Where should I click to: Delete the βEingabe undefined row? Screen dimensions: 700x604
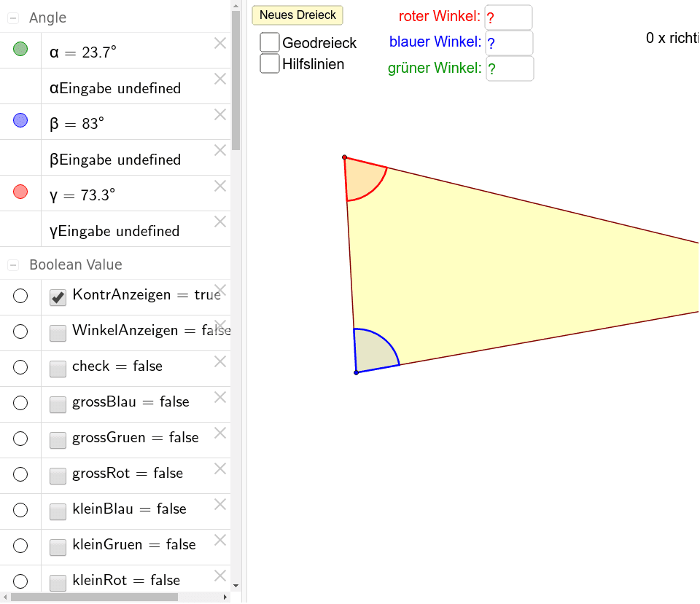[x=220, y=150]
